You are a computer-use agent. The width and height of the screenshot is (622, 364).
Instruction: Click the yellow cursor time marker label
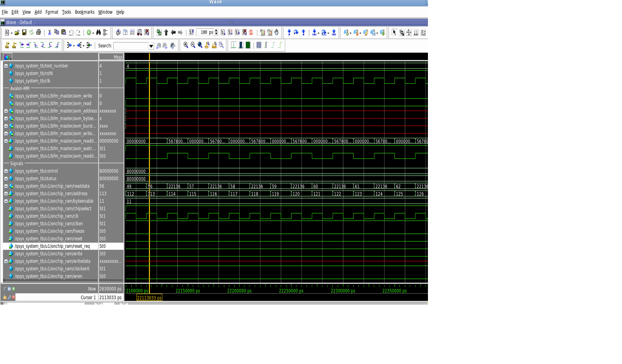pos(149,298)
